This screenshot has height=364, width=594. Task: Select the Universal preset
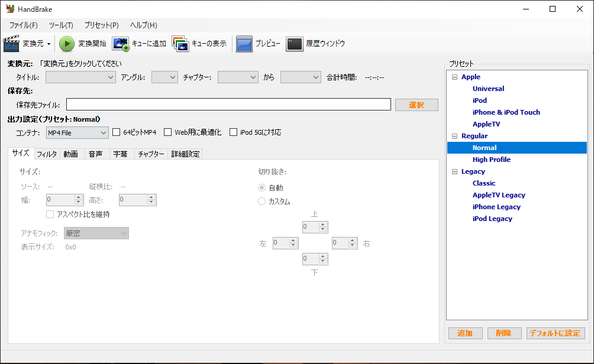[x=488, y=89]
